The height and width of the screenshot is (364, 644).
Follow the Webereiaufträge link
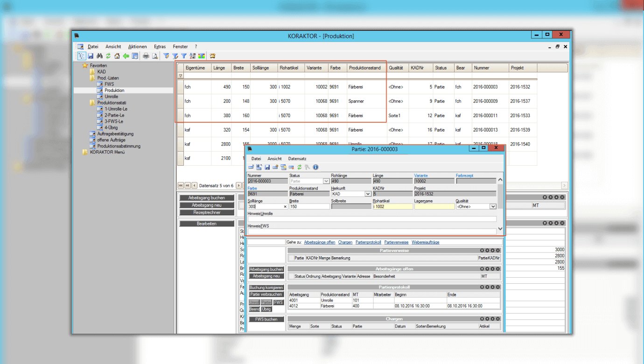[x=425, y=242]
